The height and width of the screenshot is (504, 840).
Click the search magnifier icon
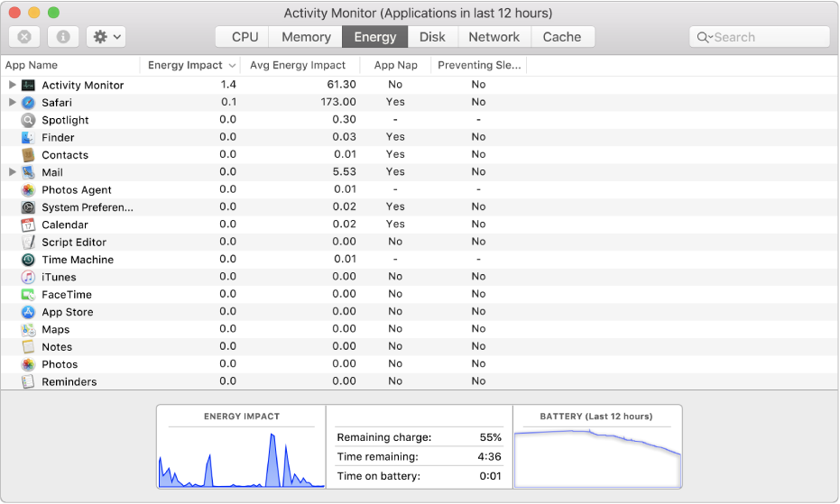click(x=702, y=37)
